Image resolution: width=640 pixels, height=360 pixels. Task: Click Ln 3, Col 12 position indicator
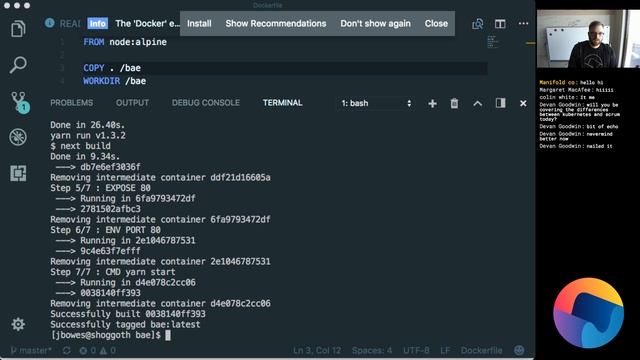point(317,350)
